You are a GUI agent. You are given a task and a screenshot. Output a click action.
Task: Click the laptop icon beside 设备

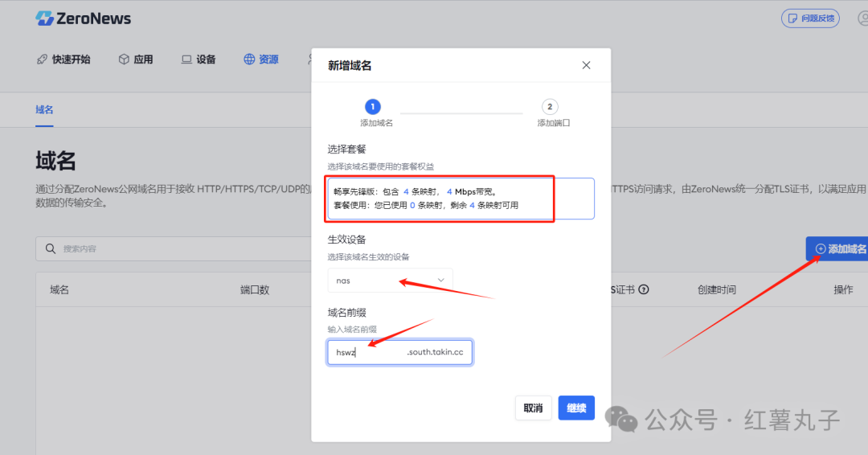(186, 59)
